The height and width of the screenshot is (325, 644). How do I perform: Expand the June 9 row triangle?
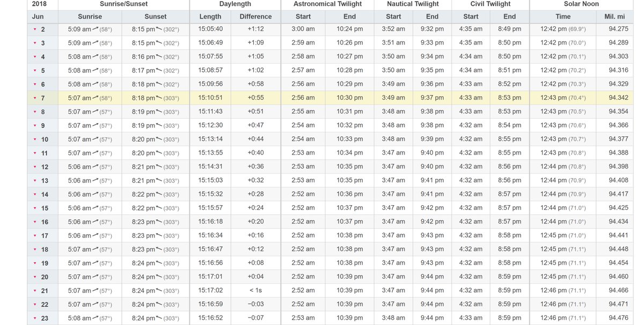[35, 126]
